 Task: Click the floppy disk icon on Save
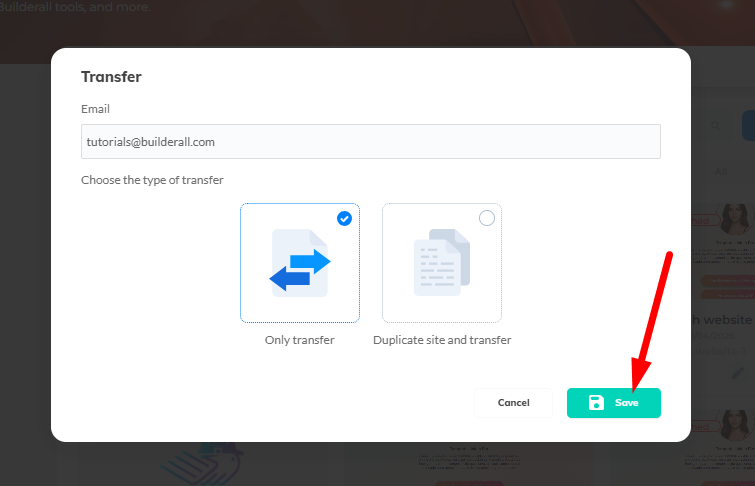pos(596,402)
